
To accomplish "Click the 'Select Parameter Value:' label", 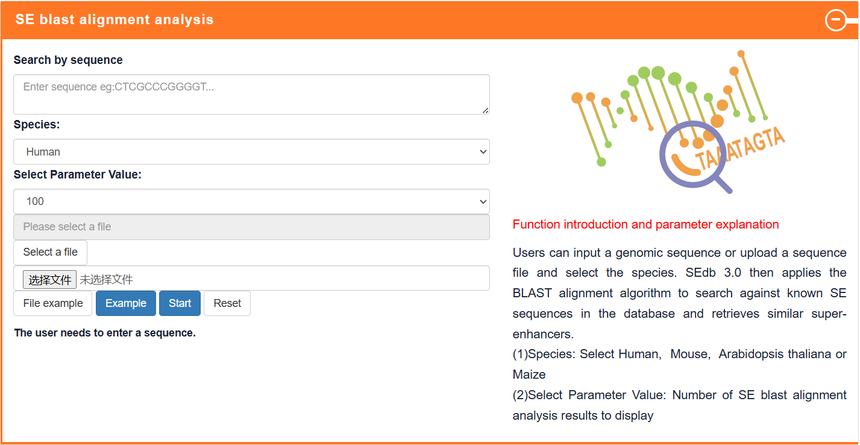I will (78, 174).
